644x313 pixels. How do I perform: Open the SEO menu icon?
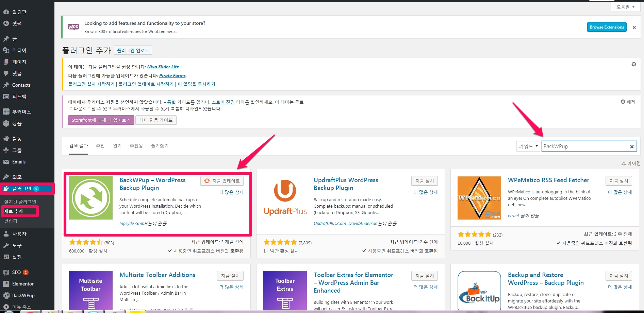pos(6,272)
